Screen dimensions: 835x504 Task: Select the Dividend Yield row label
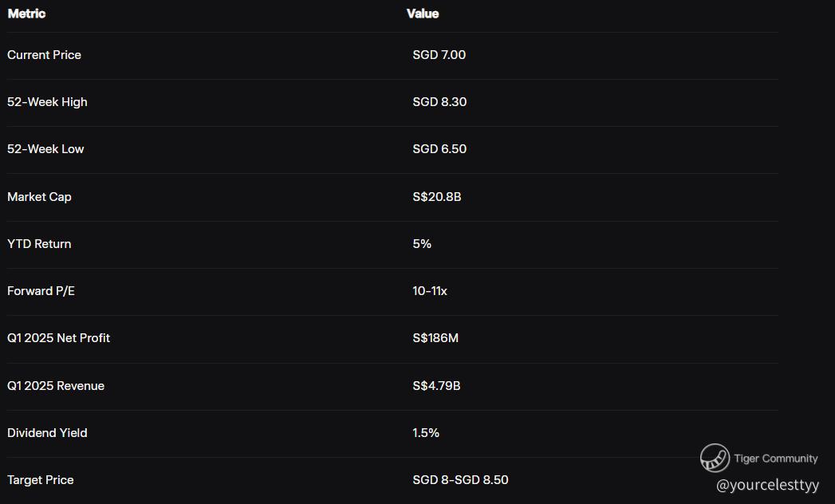click(47, 433)
